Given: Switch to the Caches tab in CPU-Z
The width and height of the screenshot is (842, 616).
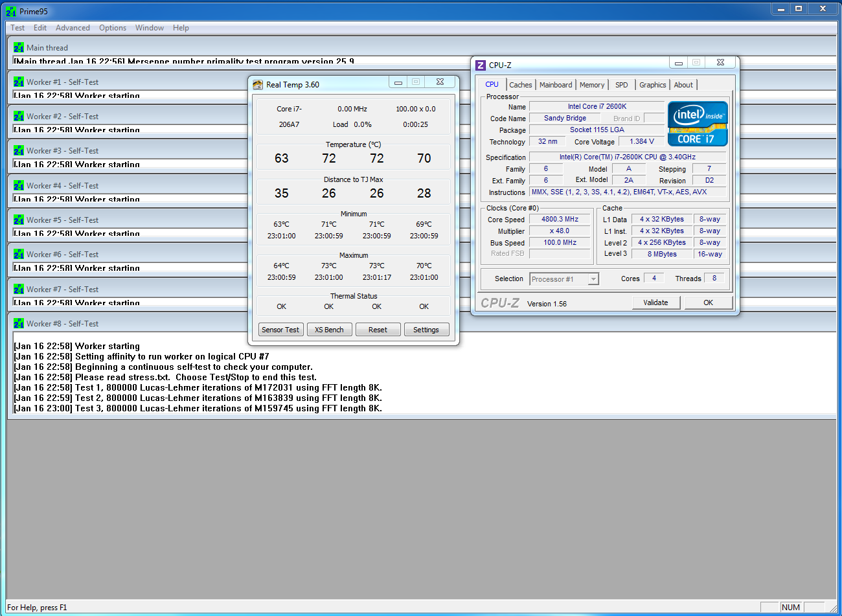Looking at the screenshot, I should [x=520, y=85].
